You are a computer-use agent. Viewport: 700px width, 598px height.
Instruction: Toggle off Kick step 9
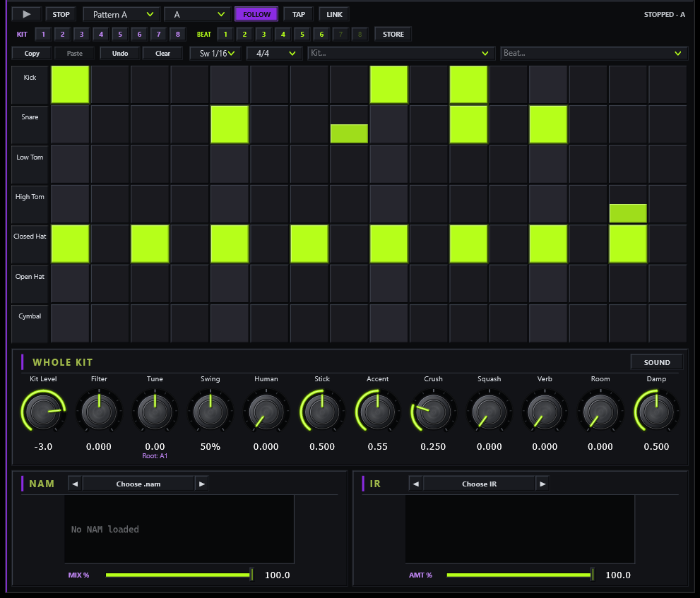click(388, 84)
